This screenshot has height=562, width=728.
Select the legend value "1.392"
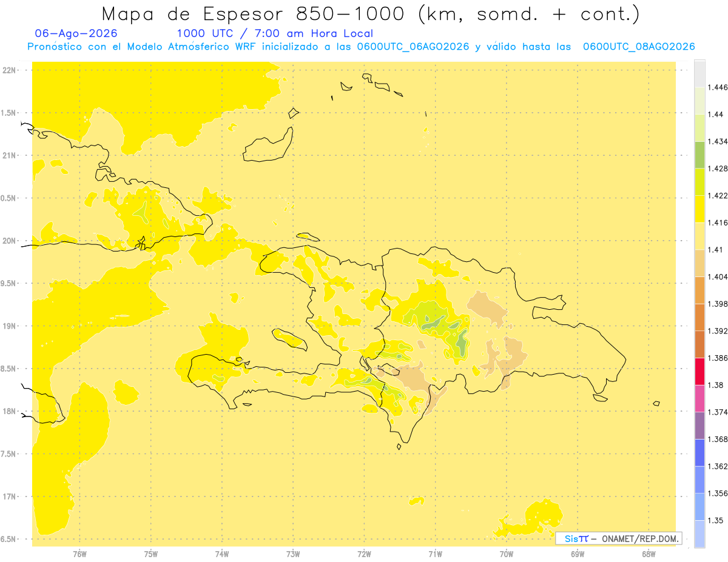(x=719, y=331)
